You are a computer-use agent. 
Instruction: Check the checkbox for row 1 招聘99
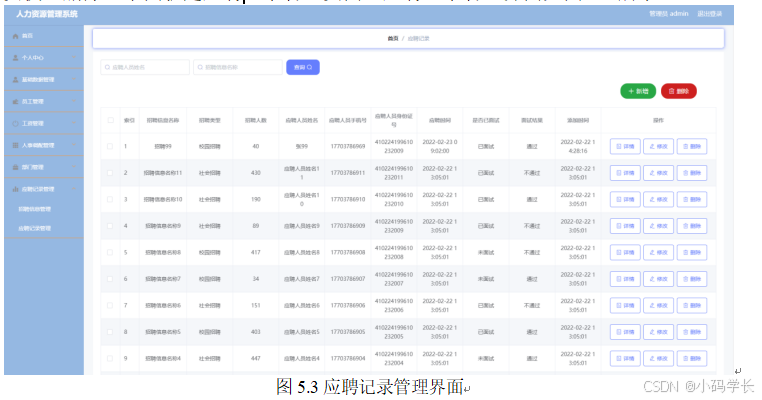coord(110,146)
